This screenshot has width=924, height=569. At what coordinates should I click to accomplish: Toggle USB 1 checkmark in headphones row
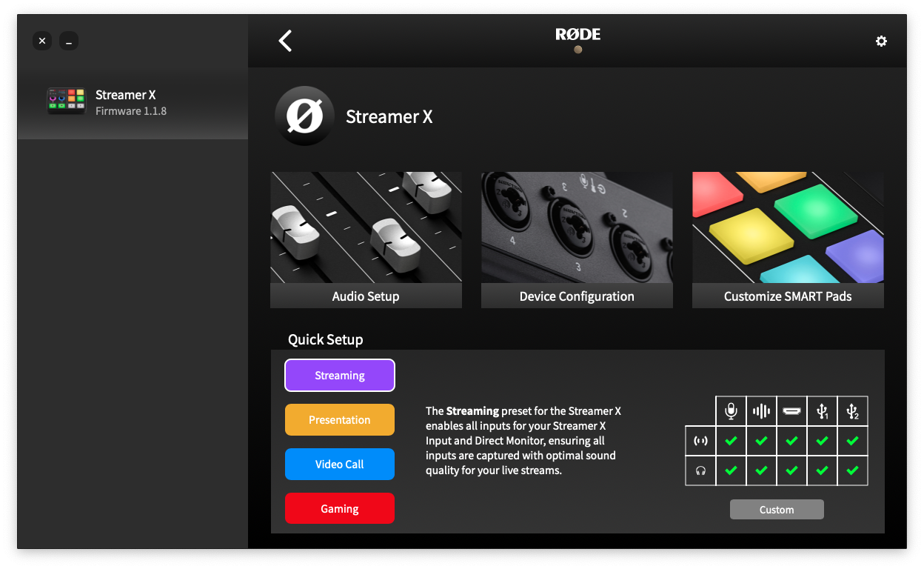coord(822,470)
